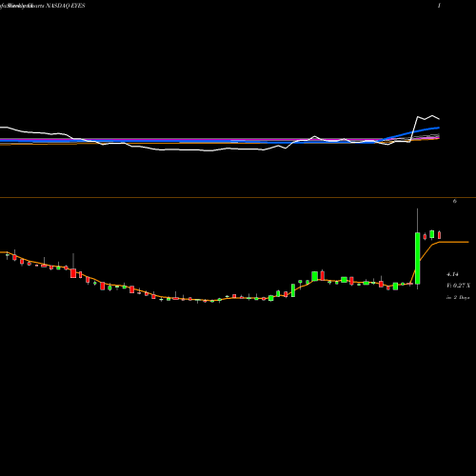The width and height of the screenshot is (476, 476).
Task: Click the axis value 6 near orange line
Action: click(455, 201)
